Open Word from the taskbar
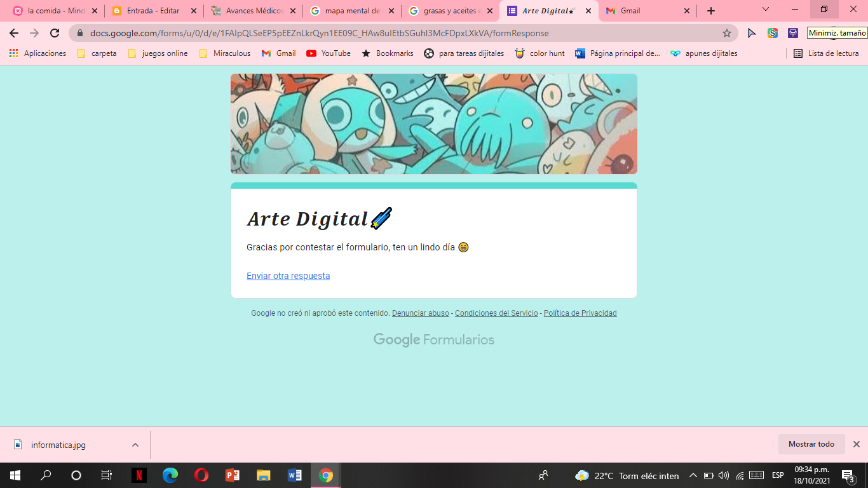The width and height of the screenshot is (868, 488). pyautogui.click(x=295, y=475)
